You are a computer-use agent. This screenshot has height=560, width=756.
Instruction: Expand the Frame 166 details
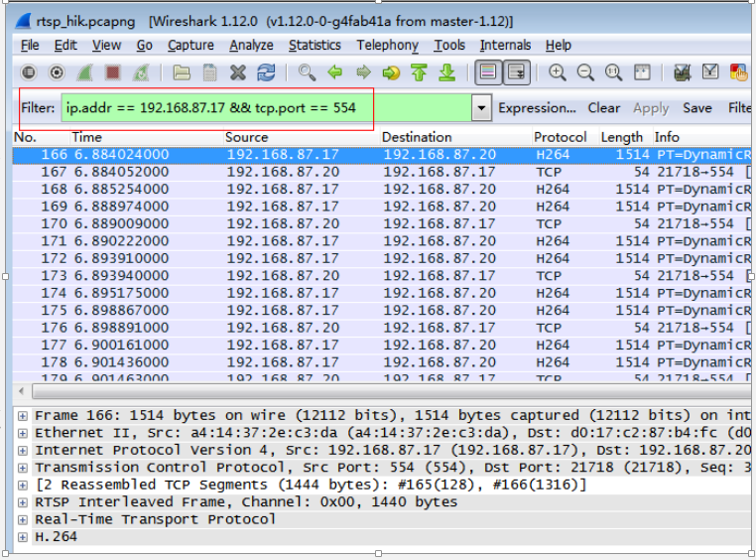click(22, 416)
